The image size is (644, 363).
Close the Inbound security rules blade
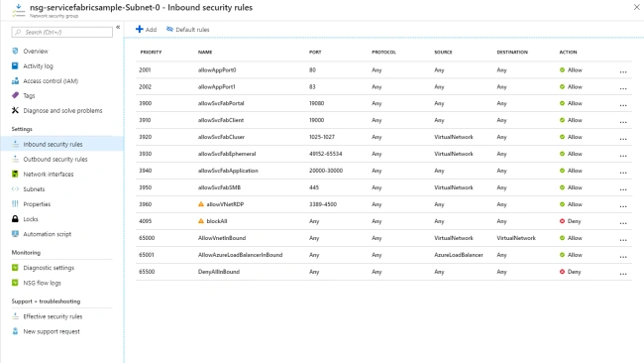[637, 7]
